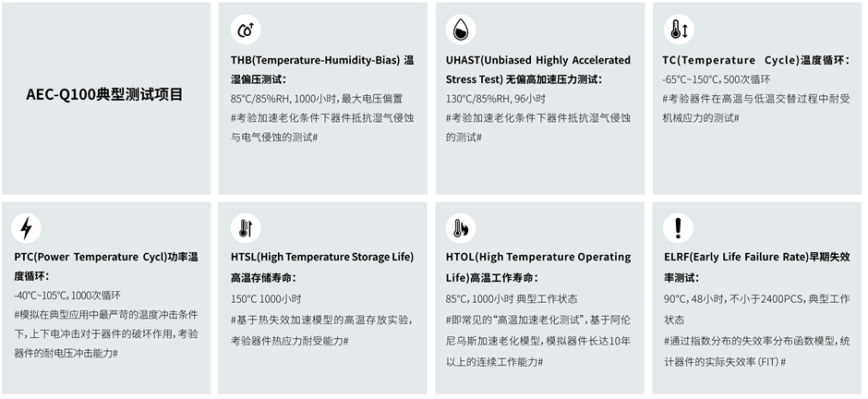868x399 pixels.
Task: Click the TC thermometer arrows icon
Action: click(678, 30)
